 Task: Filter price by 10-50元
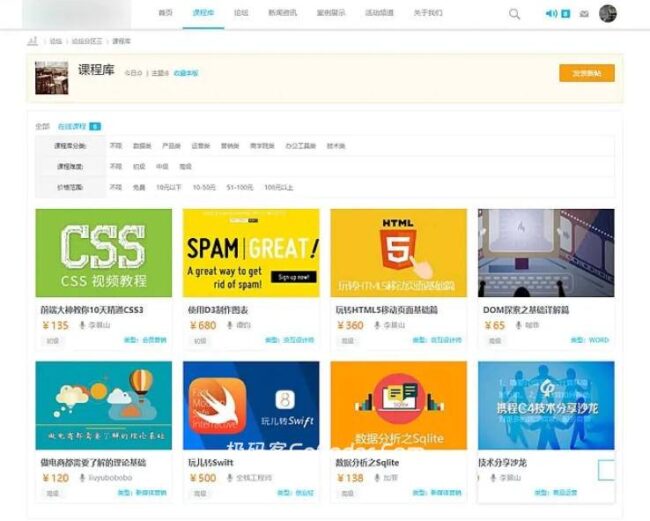pyautogui.click(x=204, y=187)
